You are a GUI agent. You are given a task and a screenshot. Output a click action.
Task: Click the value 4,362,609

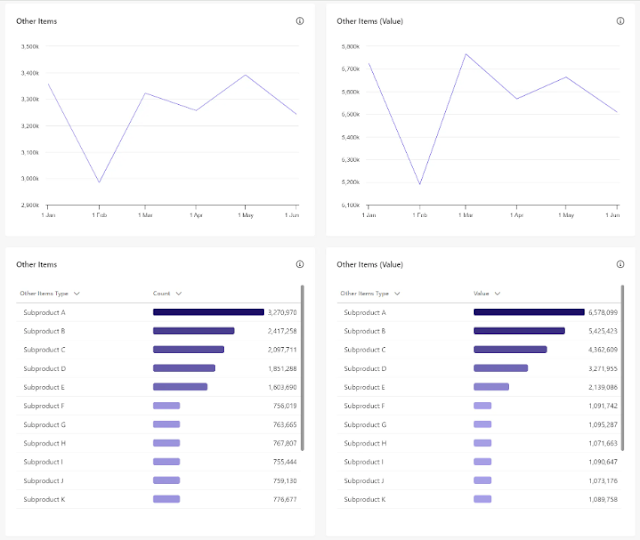click(x=603, y=350)
